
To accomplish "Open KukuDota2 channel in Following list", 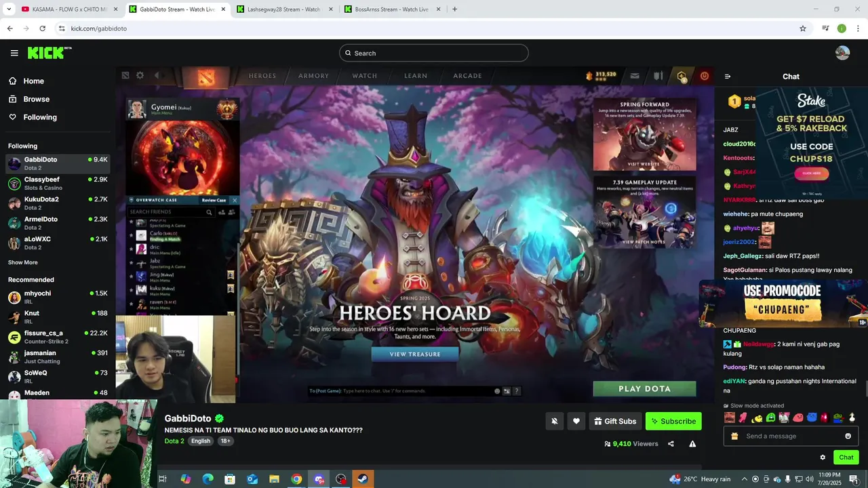I will coord(58,203).
